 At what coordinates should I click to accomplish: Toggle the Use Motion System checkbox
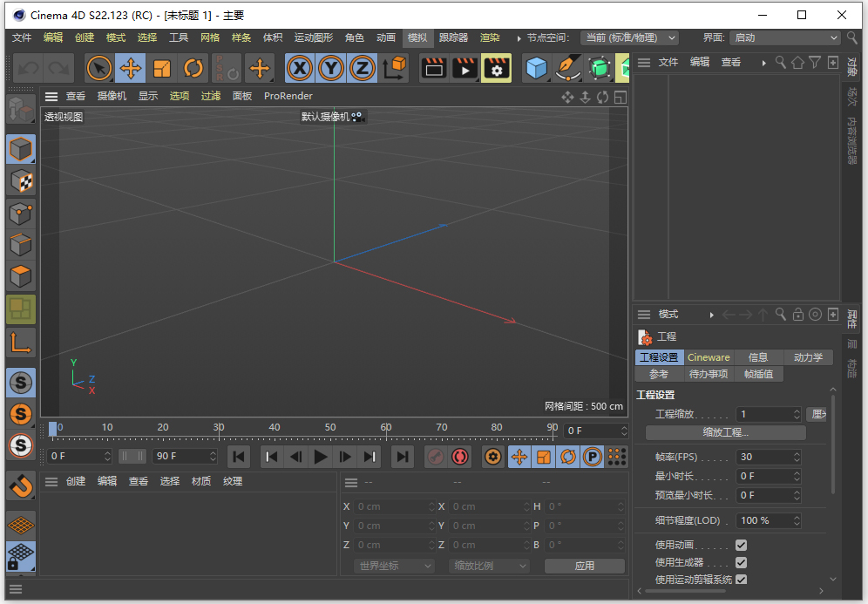[x=741, y=580]
